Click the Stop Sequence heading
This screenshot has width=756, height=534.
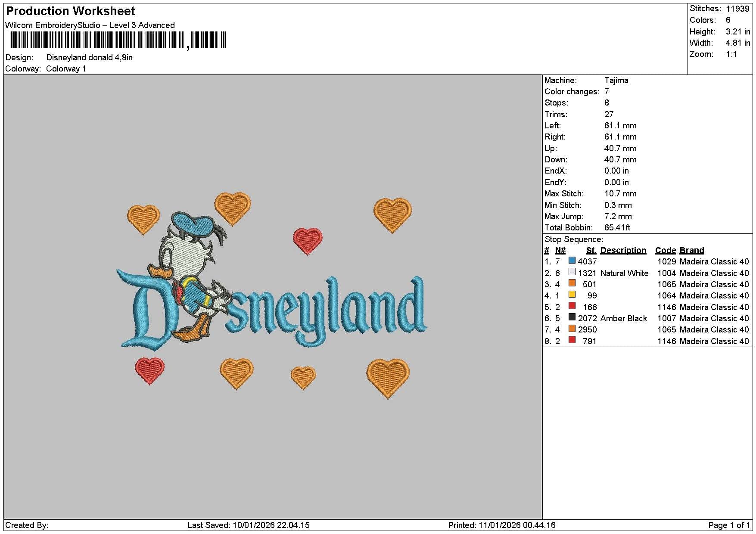pos(574,239)
